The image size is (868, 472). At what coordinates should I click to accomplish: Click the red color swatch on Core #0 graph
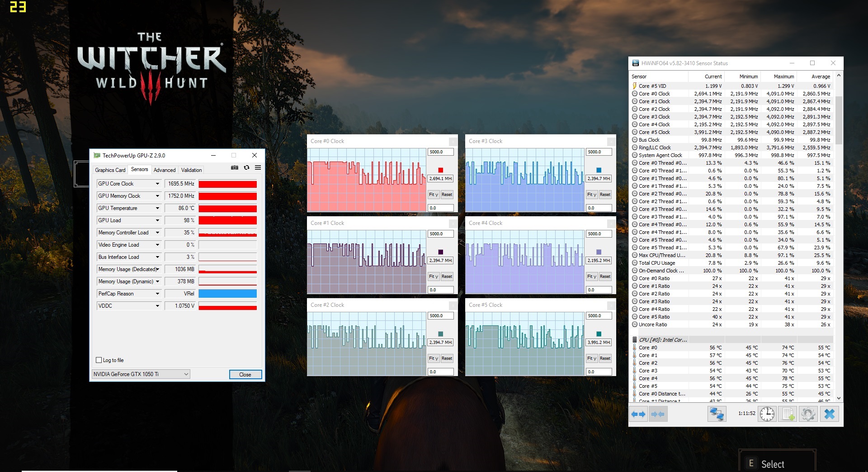pyautogui.click(x=440, y=170)
